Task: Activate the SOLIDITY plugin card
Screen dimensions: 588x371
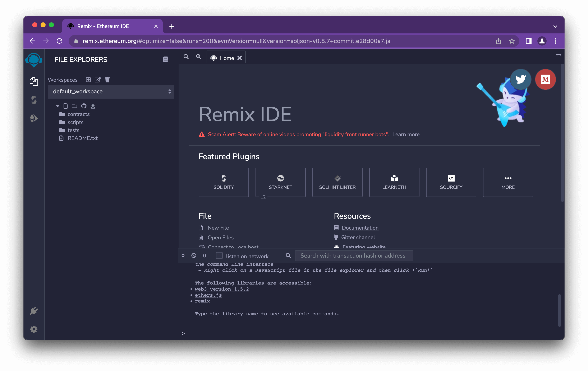Action: click(224, 182)
